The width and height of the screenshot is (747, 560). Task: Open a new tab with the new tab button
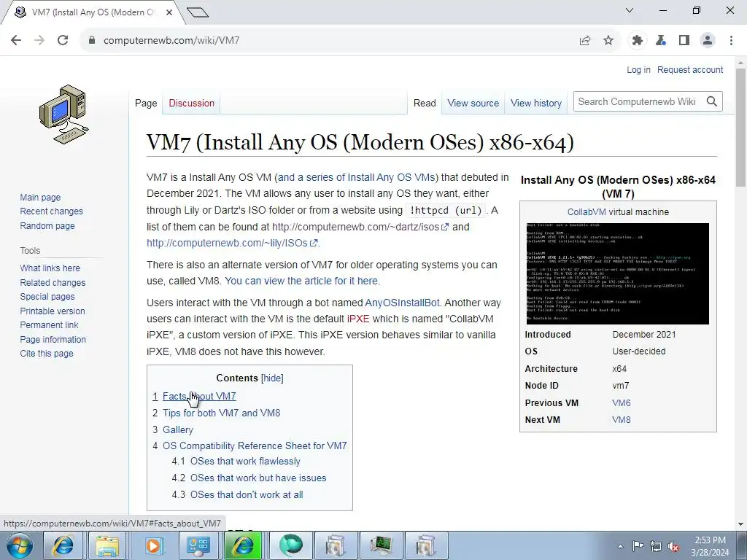coord(198,12)
